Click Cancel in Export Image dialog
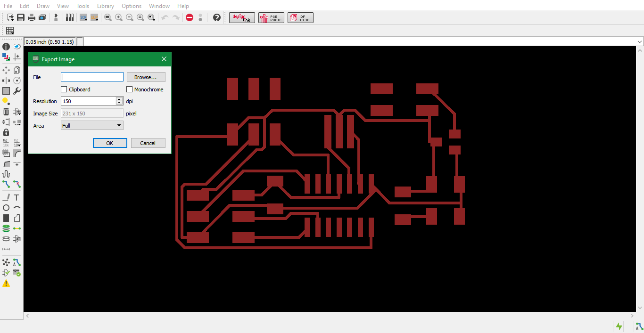This screenshot has height=333, width=644. coord(148,143)
